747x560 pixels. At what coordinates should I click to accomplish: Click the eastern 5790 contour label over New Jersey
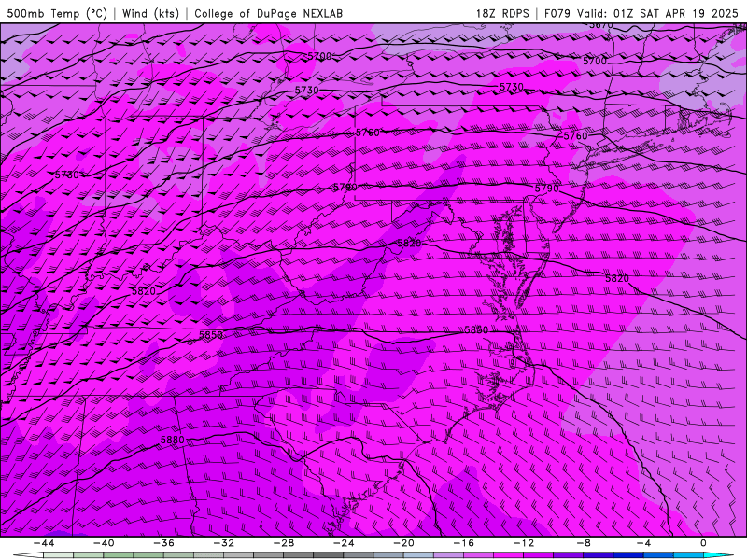[546, 189]
